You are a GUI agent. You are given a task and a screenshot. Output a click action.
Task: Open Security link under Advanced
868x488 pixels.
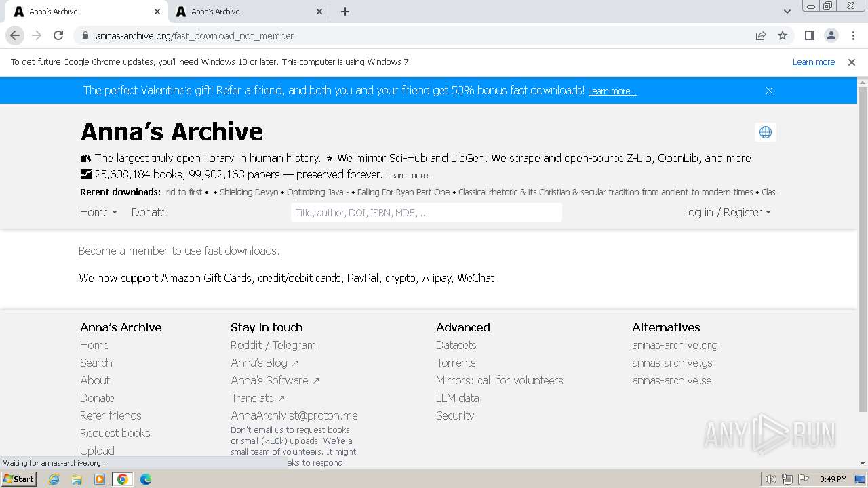[x=455, y=415]
